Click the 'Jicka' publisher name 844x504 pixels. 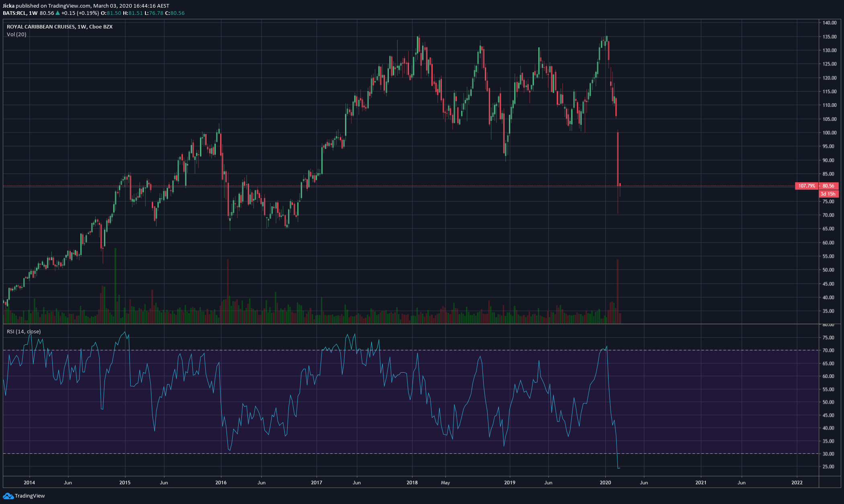tap(8, 6)
